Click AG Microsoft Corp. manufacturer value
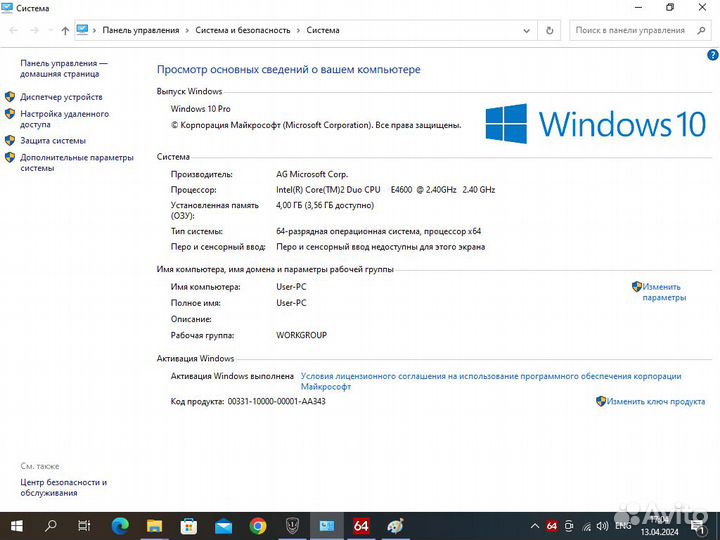Screen dimensions: 720x540 coord(312,174)
